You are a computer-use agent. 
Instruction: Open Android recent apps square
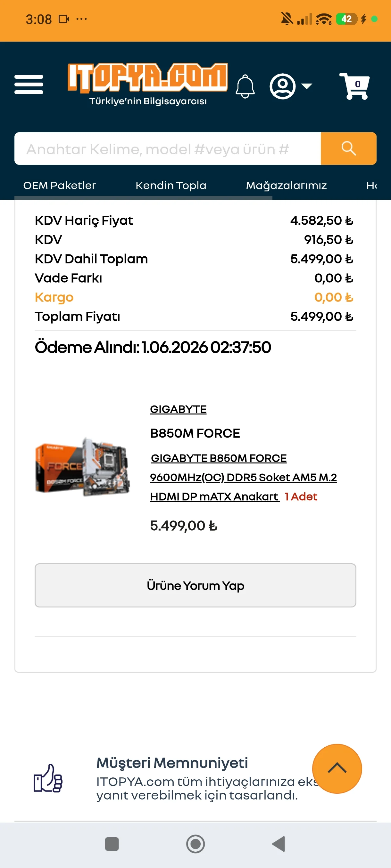pyautogui.click(x=112, y=844)
